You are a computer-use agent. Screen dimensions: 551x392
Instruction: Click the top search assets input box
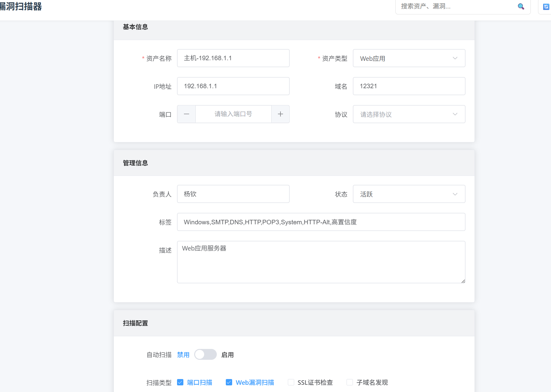pos(456,6)
